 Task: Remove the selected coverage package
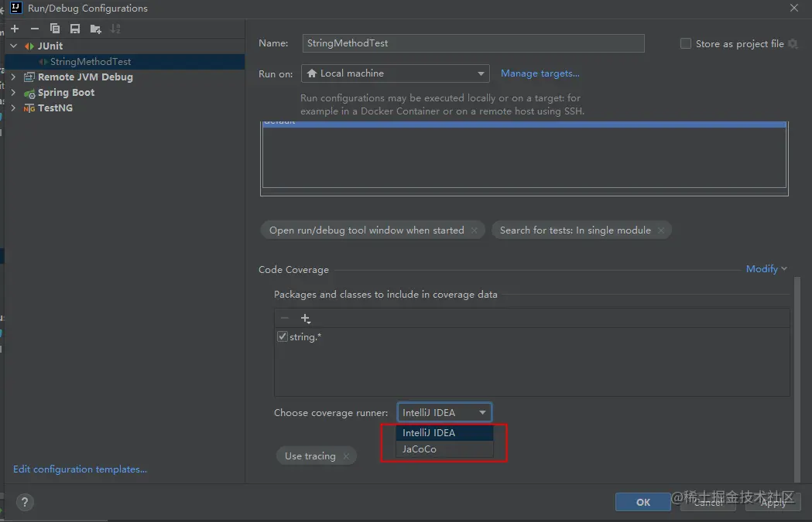pyautogui.click(x=284, y=318)
